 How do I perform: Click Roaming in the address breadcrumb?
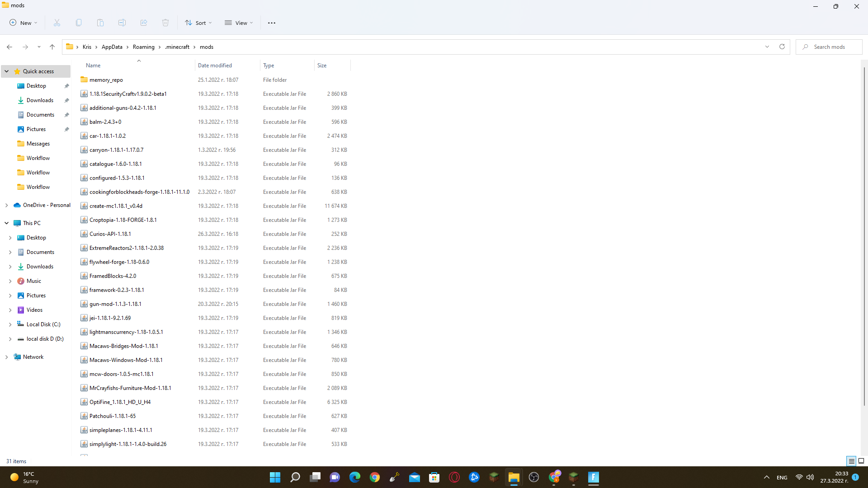tap(144, 47)
